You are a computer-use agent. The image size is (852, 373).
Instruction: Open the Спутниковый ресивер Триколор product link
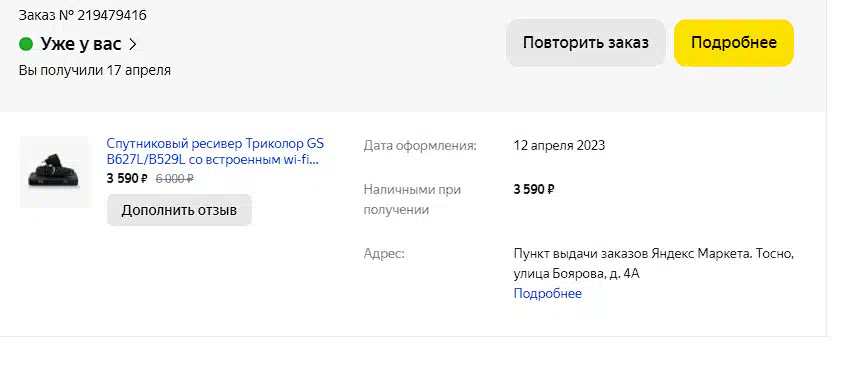pos(215,152)
